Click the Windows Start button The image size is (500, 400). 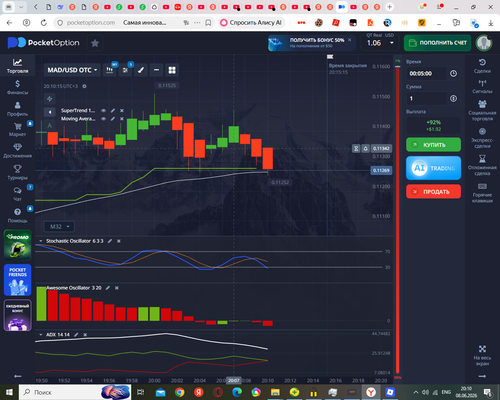tap(9, 392)
